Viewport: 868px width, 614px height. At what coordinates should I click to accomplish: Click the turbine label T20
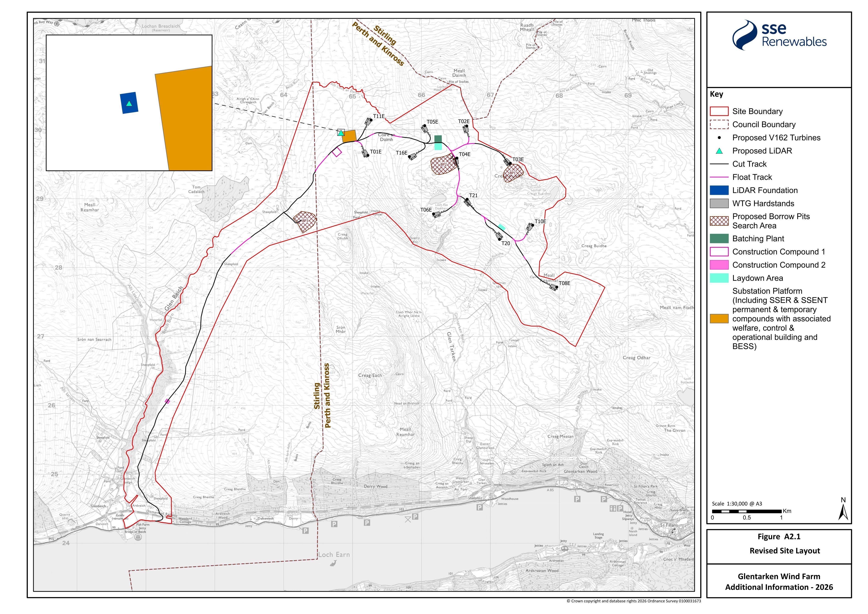click(x=506, y=244)
